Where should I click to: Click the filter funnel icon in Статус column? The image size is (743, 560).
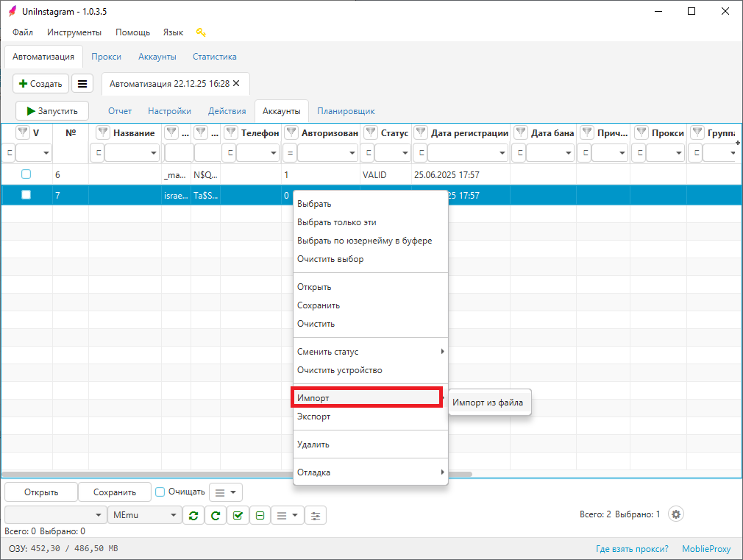coord(369,133)
